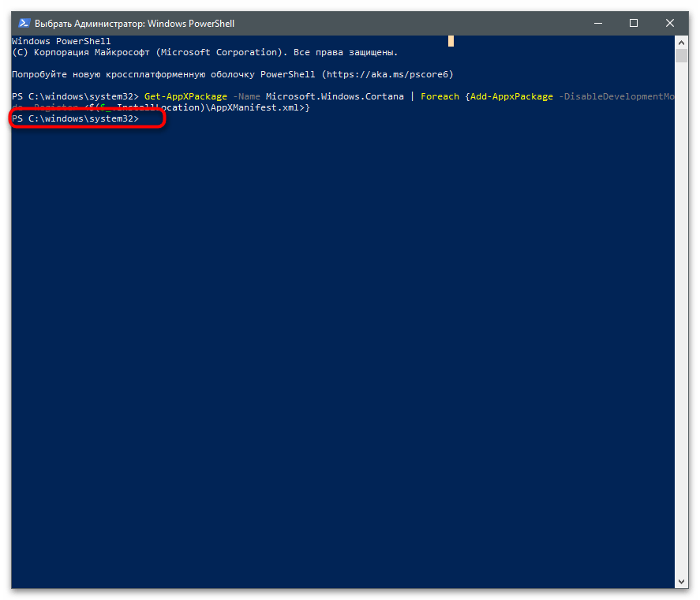Click the window title text in the title bar
700x600 pixels.
tap(134, 24)
